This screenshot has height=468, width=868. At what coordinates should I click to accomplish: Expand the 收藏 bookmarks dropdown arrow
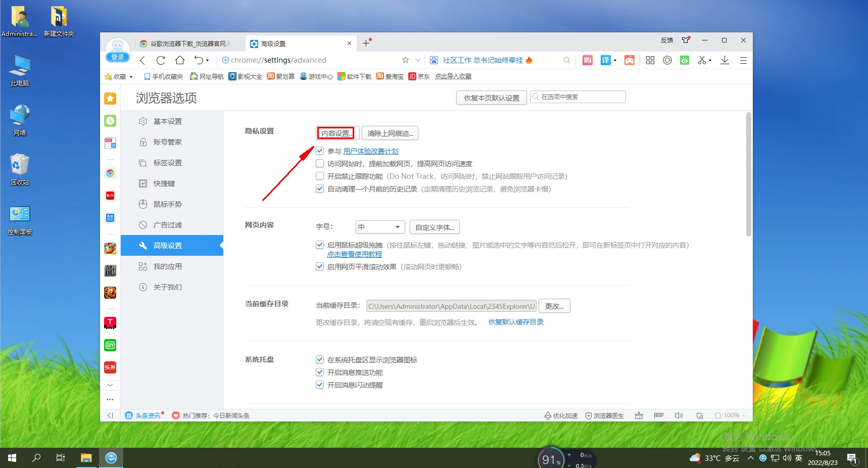click(131, 77)
